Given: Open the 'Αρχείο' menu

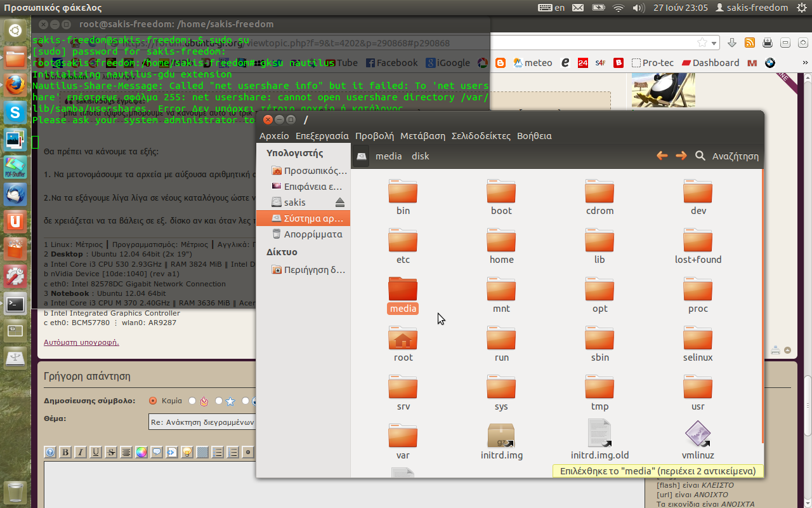Looking at the screenshot, I should (274, 136).
